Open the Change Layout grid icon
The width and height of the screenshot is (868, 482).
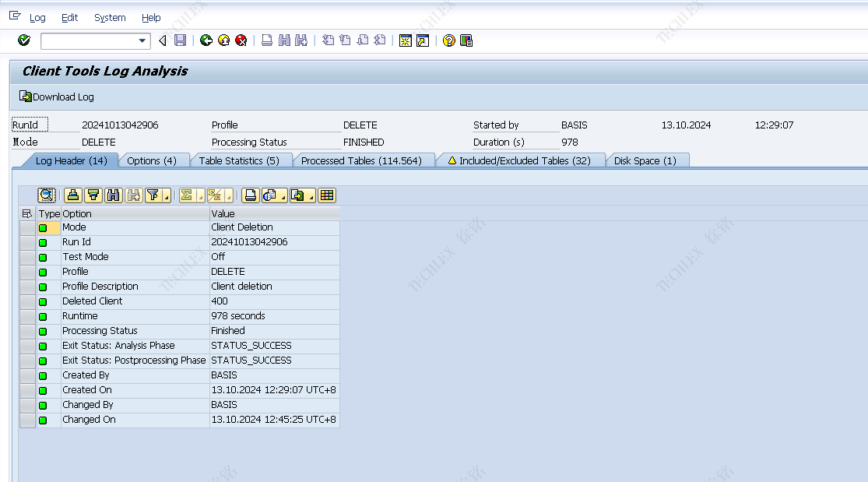click(327, 195)
